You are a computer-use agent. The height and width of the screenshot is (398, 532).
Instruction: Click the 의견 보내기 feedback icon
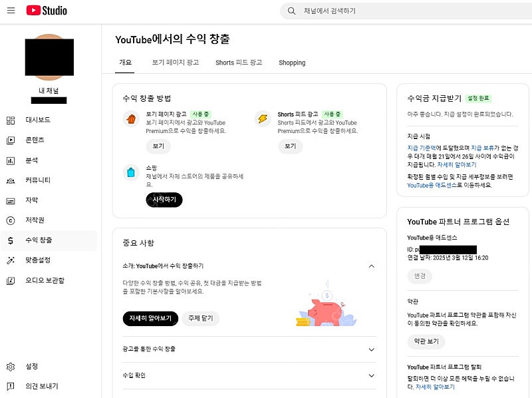[11, 387]
